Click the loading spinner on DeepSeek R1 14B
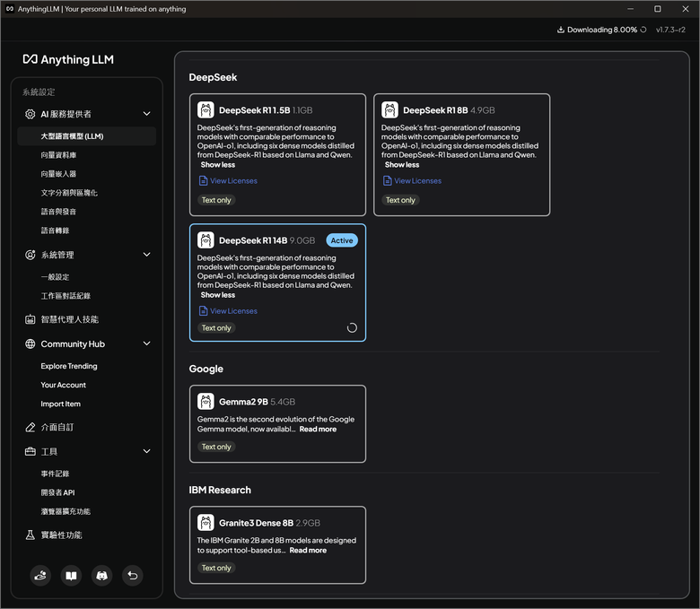The image size is (700, 609). point(352,328)
